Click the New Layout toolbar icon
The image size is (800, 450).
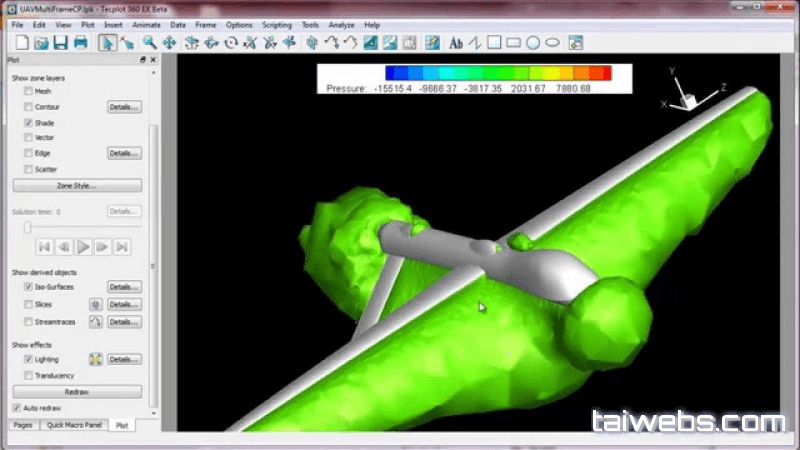coord(20,42)
